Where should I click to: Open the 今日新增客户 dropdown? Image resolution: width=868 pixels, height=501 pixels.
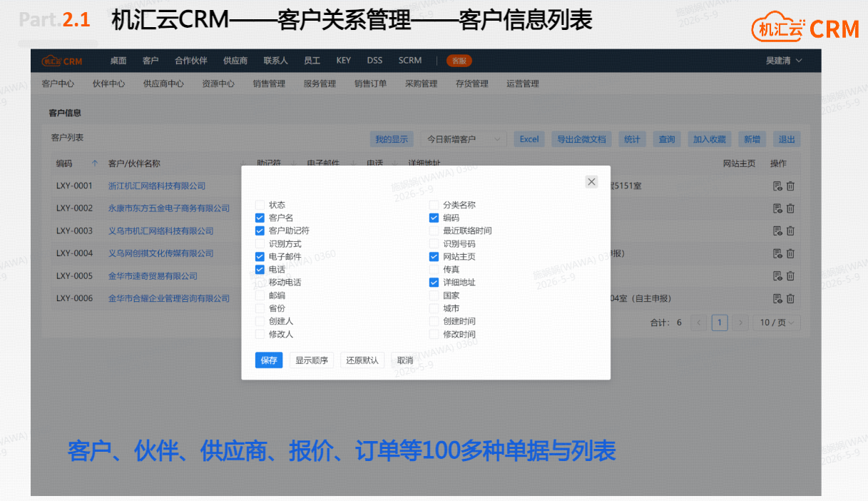464,139
